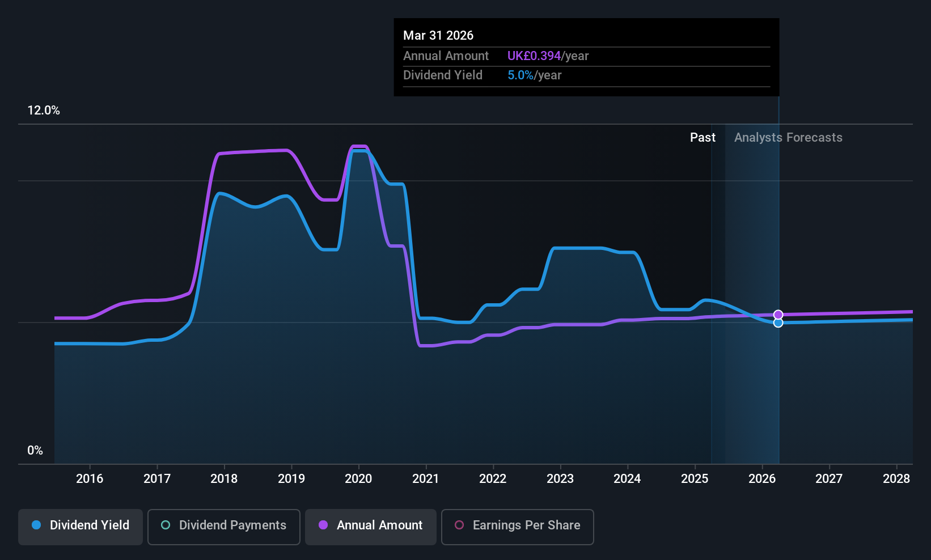Click the 2023 x-axis label
Screen dimensions: 931x560
(x=560, y=479)
